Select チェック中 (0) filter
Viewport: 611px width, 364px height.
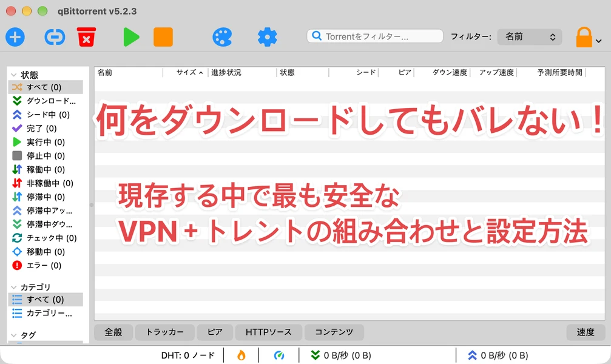(x=46, y=238)
